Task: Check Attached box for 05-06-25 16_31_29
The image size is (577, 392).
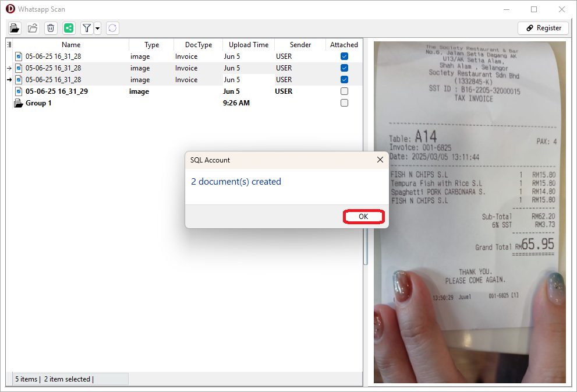Action: point(345,91)
